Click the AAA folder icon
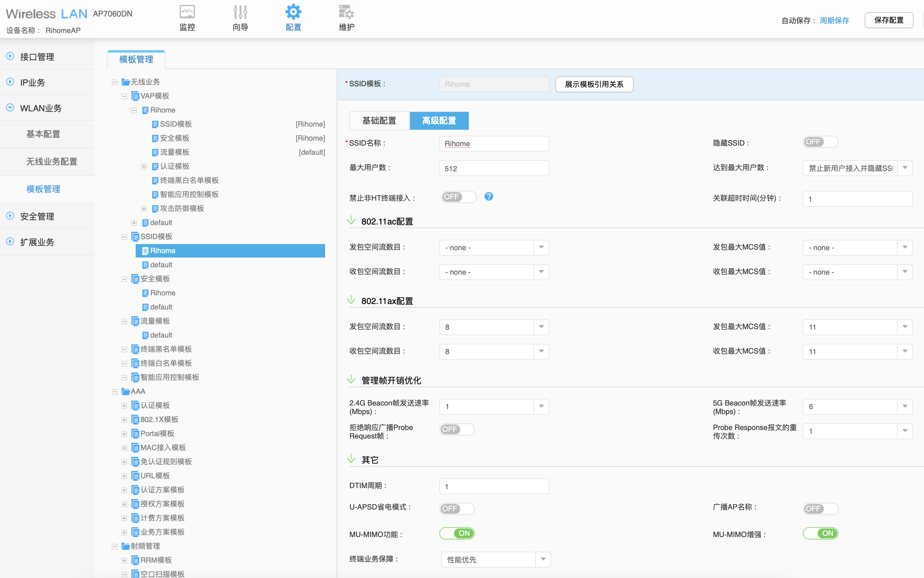 click(x=126, y=391)
